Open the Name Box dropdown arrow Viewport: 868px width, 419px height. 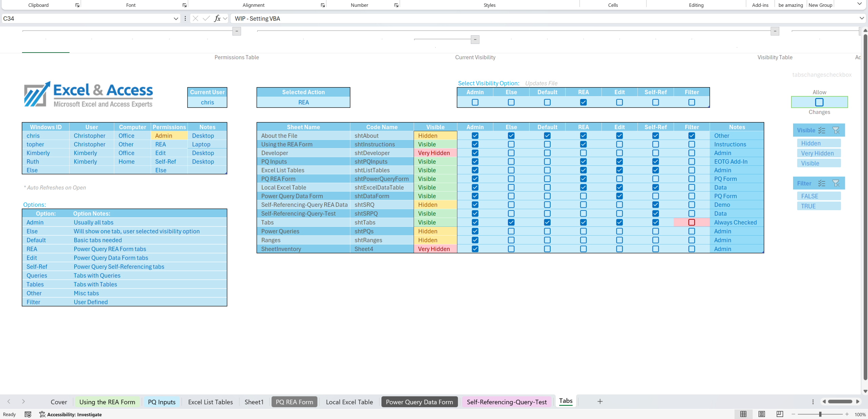click(176, 18)
